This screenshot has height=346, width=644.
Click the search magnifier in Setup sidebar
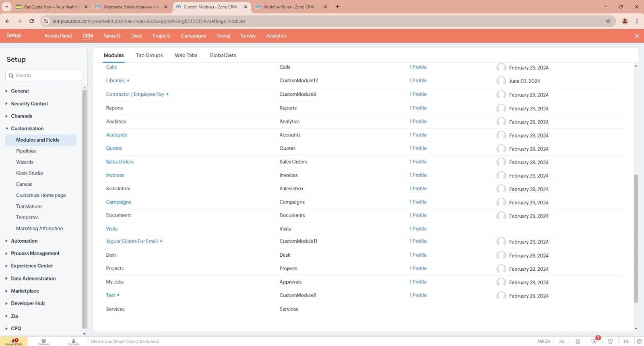11,76
